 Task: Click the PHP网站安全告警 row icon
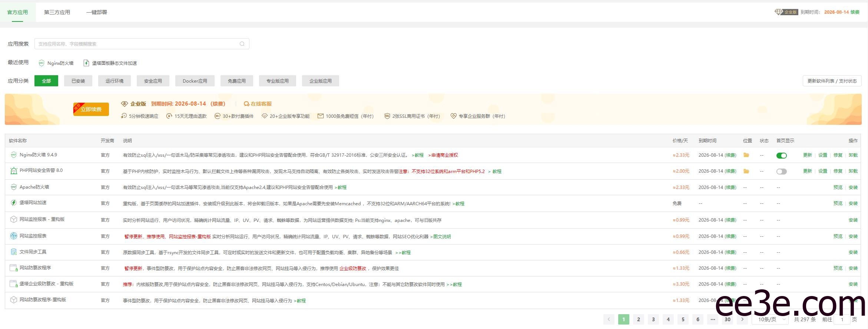click(14, 171)
